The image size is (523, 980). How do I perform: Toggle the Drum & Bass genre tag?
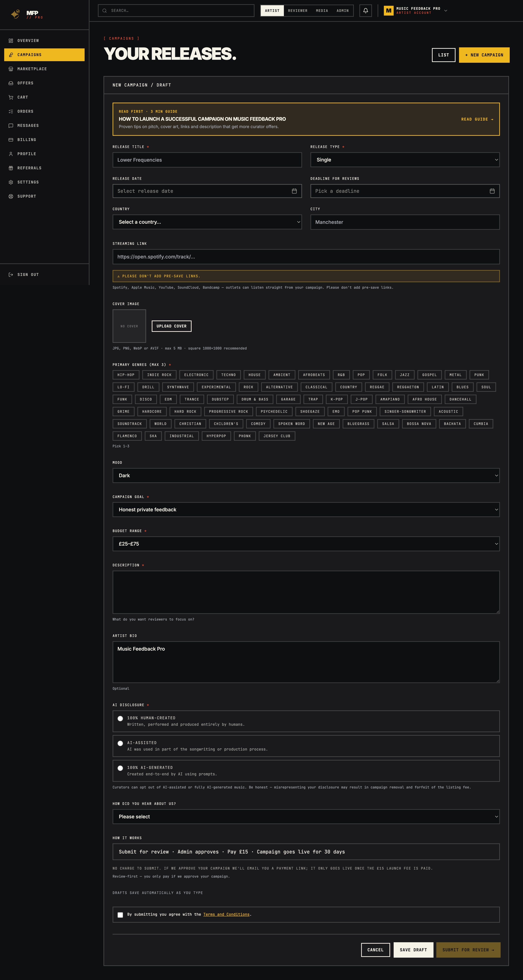coord(255,399)
